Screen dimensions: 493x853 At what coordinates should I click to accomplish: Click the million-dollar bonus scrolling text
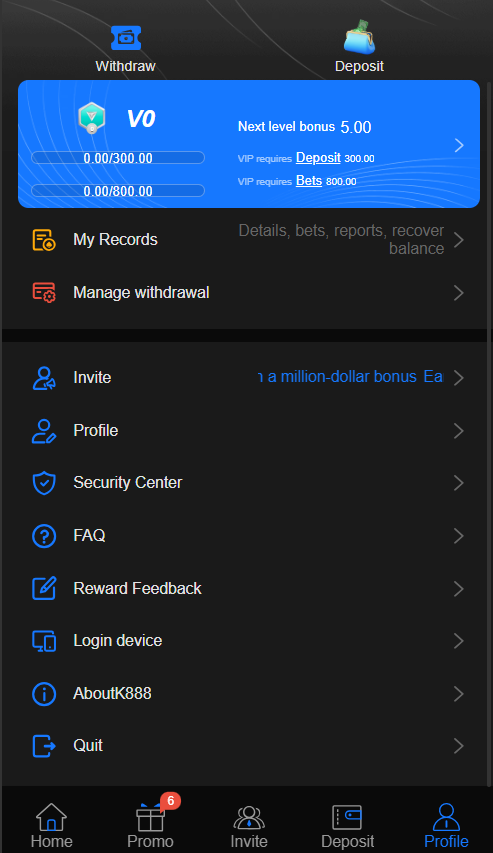[x=350, y=377]
